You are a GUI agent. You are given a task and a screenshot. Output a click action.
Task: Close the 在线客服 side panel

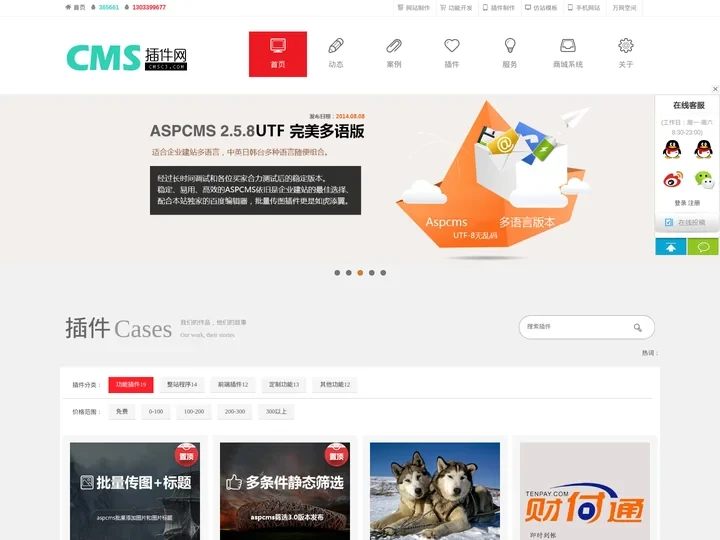point(715,89)
